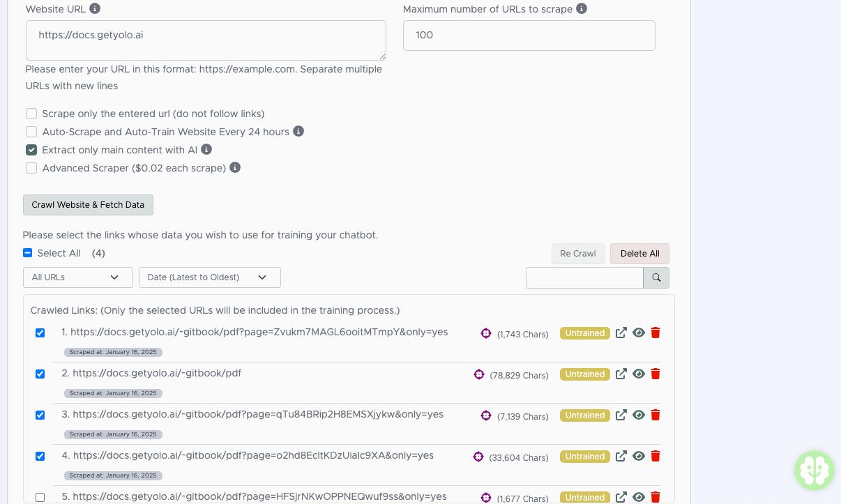Click the red trash icon for link 1
This screenshot has width=841, height=504.
pos(656,333)
